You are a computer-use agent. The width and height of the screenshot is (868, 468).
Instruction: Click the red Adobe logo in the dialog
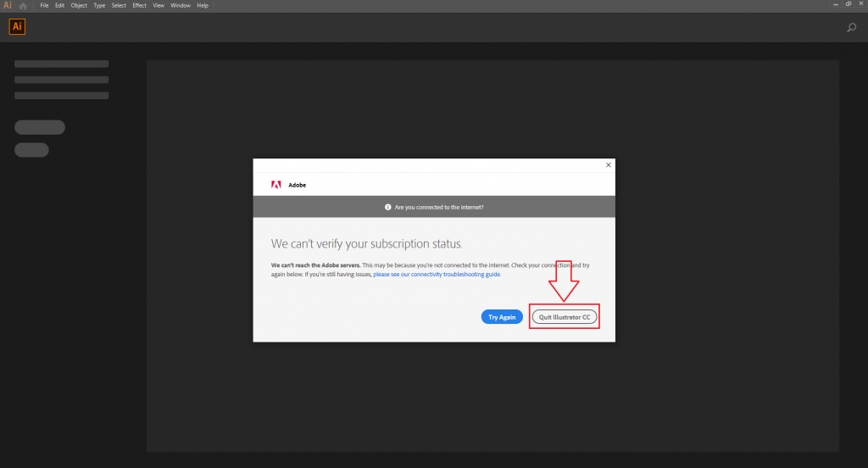(275, 184)
